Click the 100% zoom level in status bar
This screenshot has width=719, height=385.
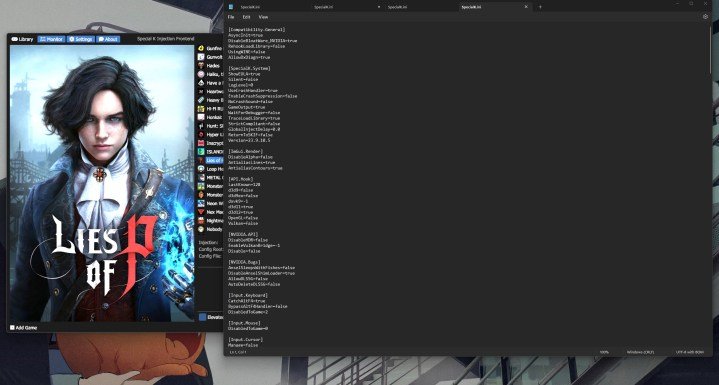604,352
